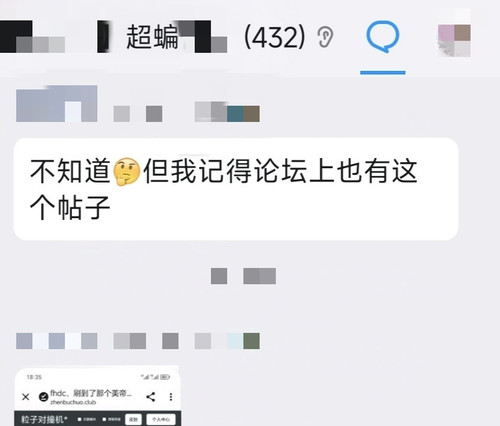This screenshot has width=500, height=426.
Task: Open the chat bubble tab
Action: 382,37
